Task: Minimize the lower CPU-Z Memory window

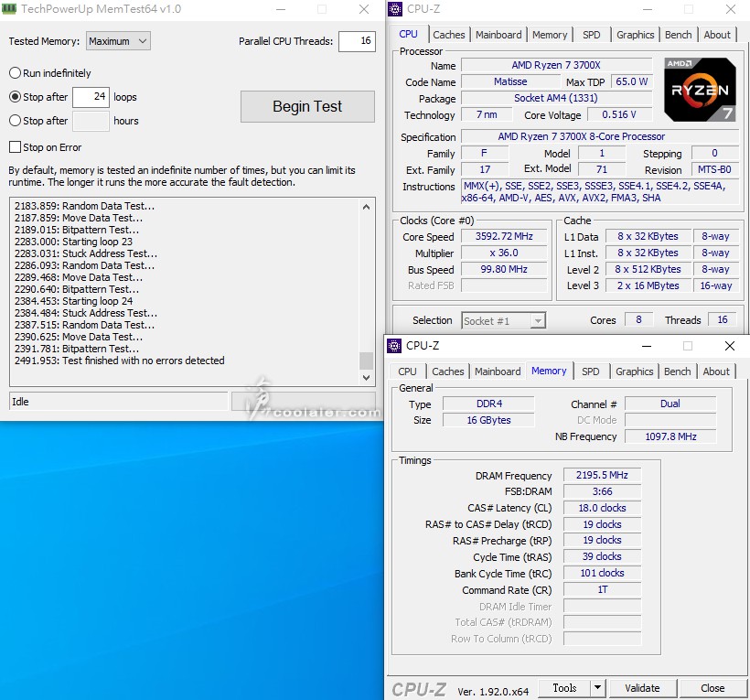Action: [x=647, y=346]
